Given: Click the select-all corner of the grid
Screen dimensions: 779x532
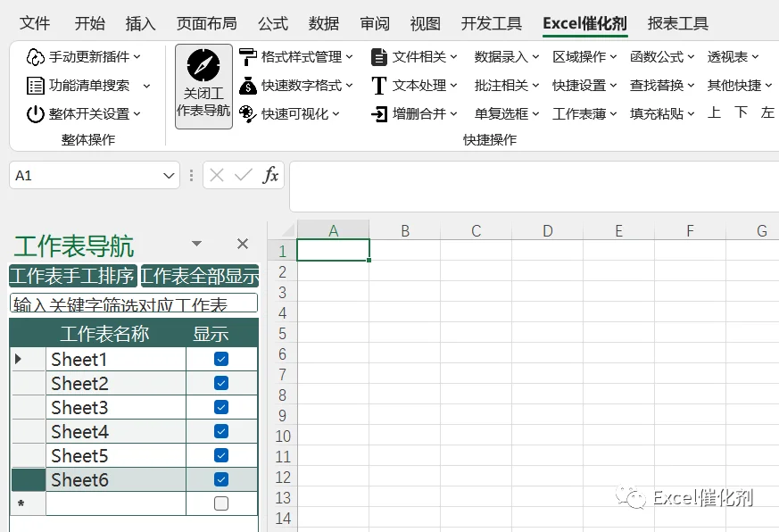Looking at the screenshot, I should 287,230.
